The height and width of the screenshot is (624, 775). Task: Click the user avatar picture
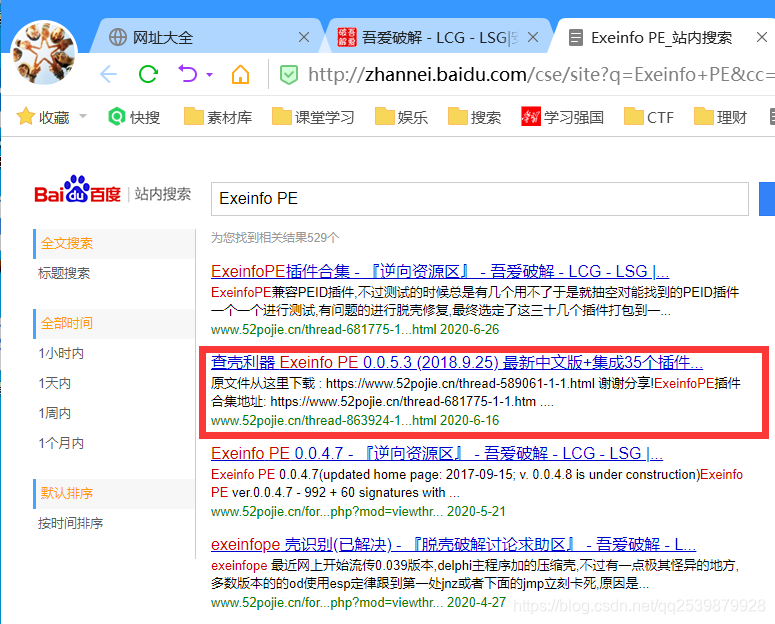[x=44, y=52]
